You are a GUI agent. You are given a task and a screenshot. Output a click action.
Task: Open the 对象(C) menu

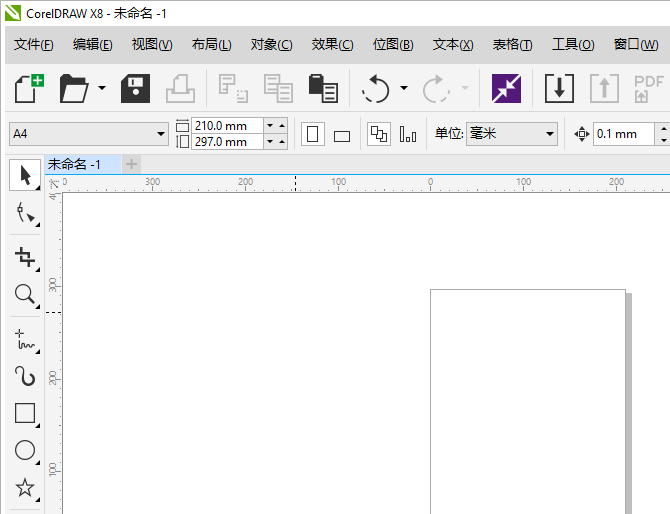coord(271,44)
